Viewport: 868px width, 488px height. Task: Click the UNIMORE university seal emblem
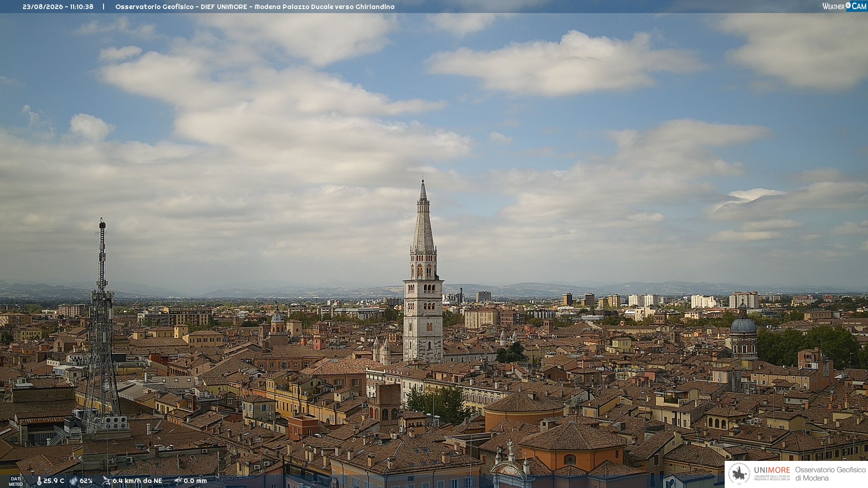(x=739, y=474)
